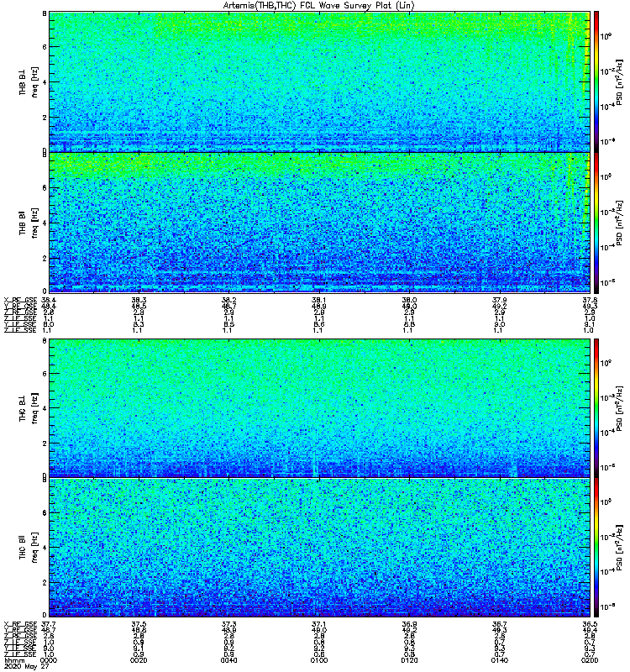
Task: Click the PSD color bar beside the THB B-perpendicular panel
Action: (596, 81)
